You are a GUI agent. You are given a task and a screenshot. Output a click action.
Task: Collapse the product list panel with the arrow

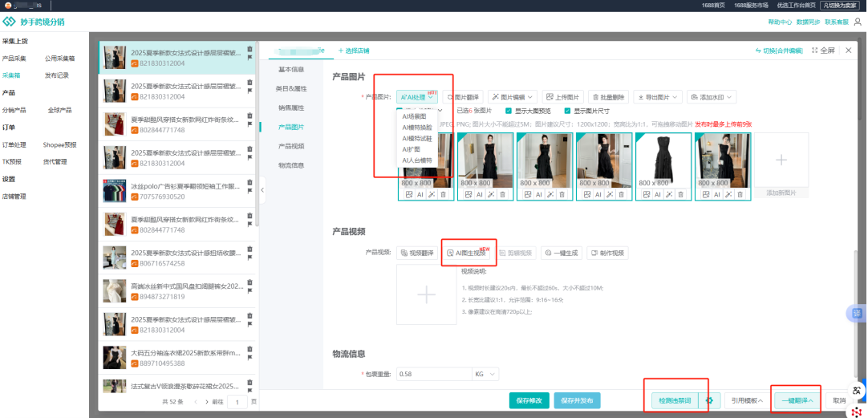[262, 189]
